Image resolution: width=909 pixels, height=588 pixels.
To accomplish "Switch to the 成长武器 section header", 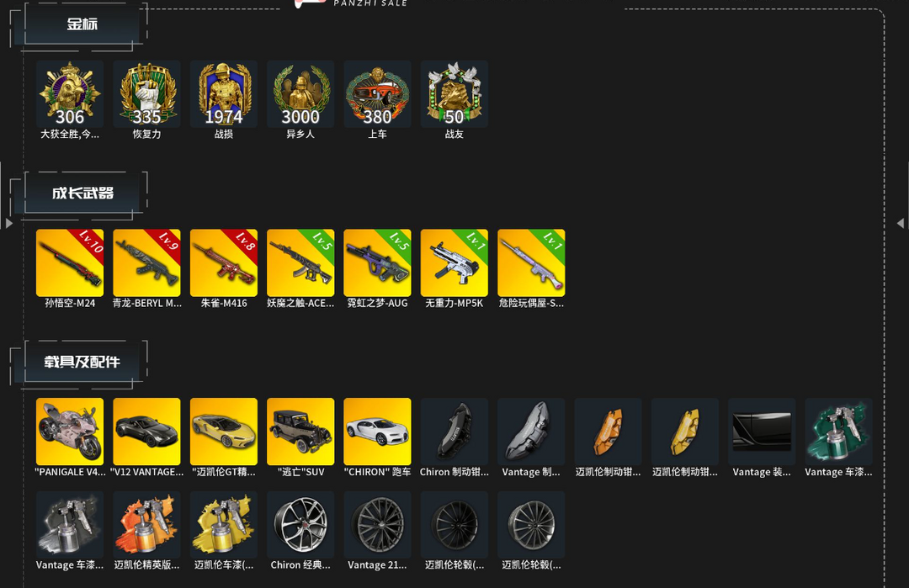I will 82,193.
